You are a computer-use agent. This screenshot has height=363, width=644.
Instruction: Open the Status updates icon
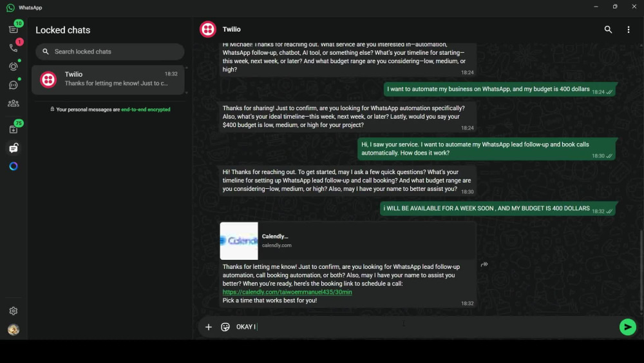click(x=14, y=66)
